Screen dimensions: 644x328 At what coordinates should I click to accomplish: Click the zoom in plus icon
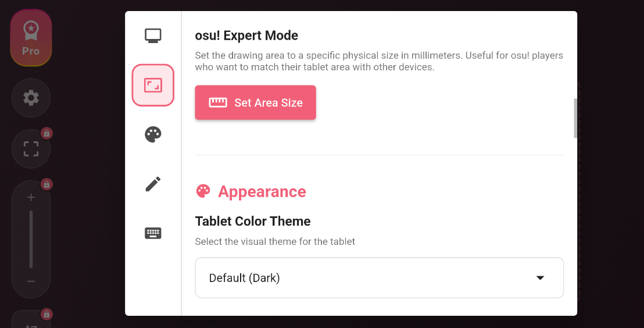31,198
